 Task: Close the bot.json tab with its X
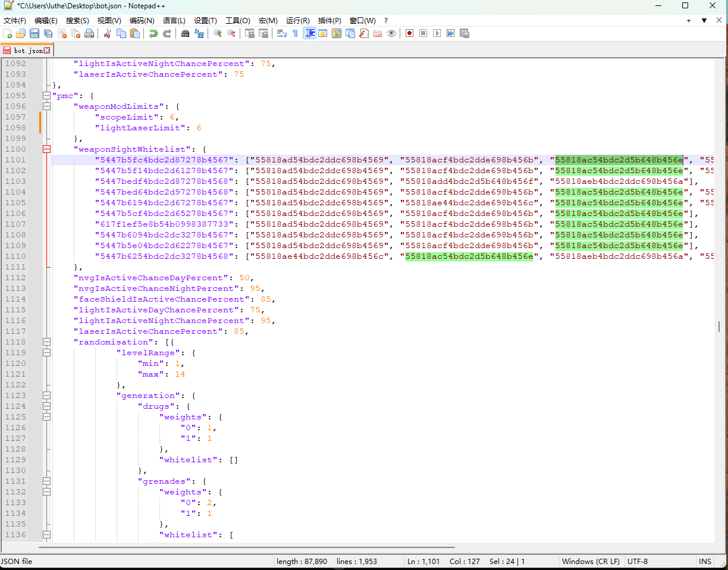pos(47,51)
